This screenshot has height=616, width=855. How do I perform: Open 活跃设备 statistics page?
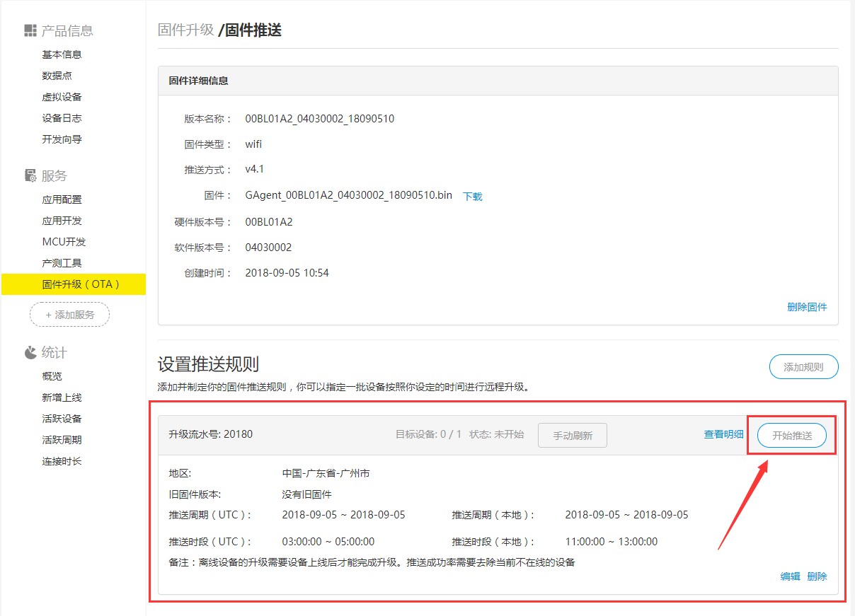pyautogui.click(x=62, y=419)
